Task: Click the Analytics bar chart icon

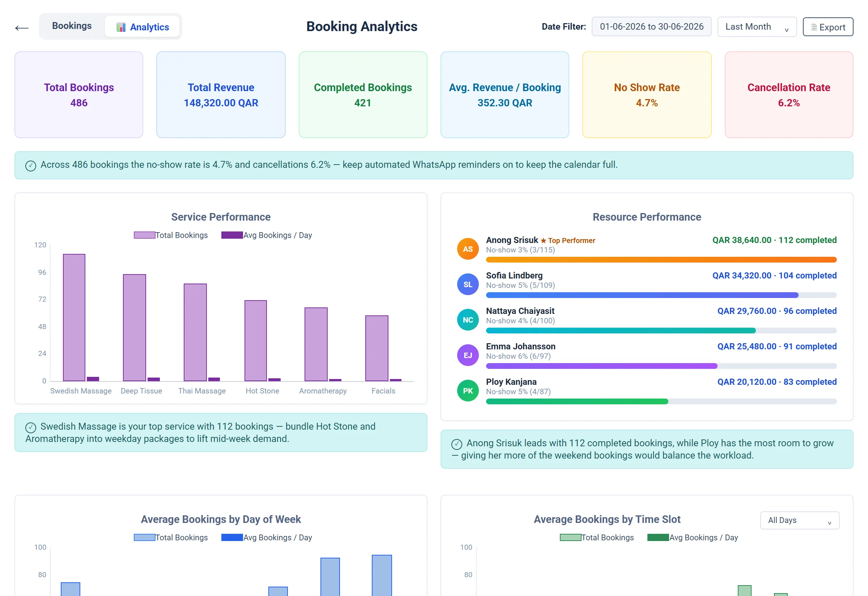Action: [121, 27]
